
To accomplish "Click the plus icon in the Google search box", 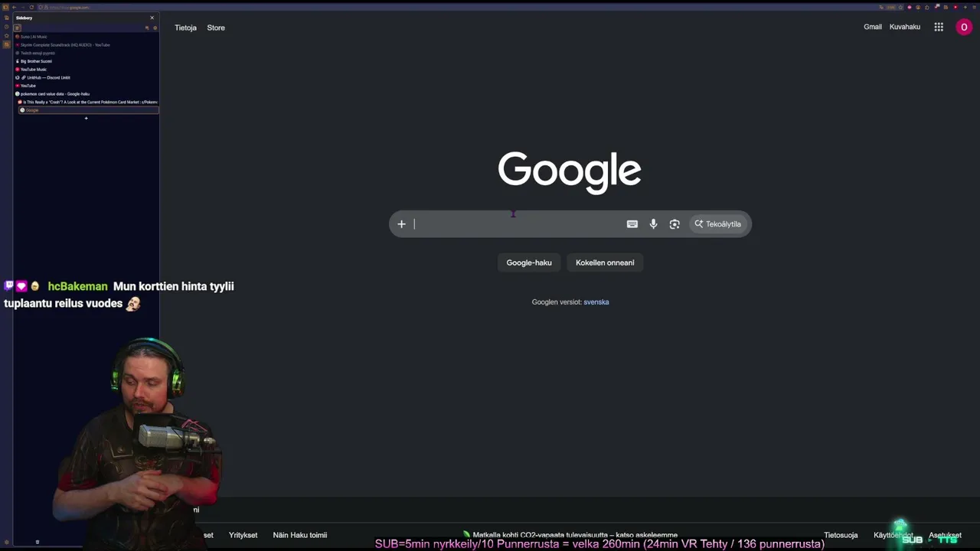I will [401, 224].
